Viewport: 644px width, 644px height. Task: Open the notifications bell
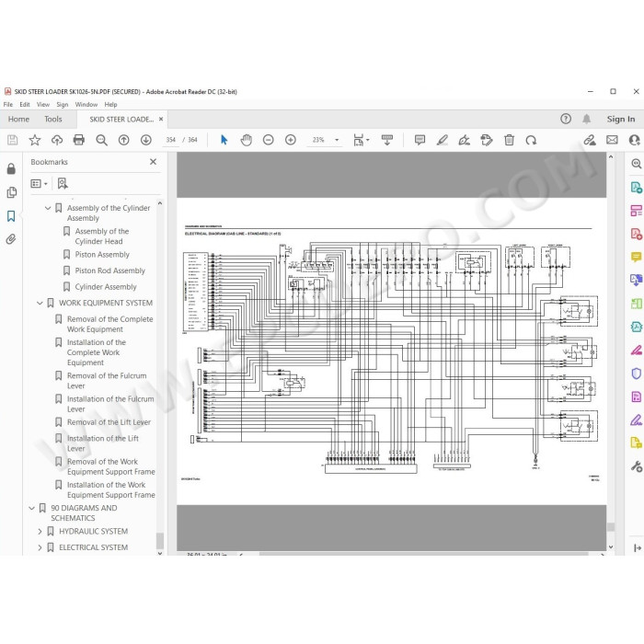[587, 119]
